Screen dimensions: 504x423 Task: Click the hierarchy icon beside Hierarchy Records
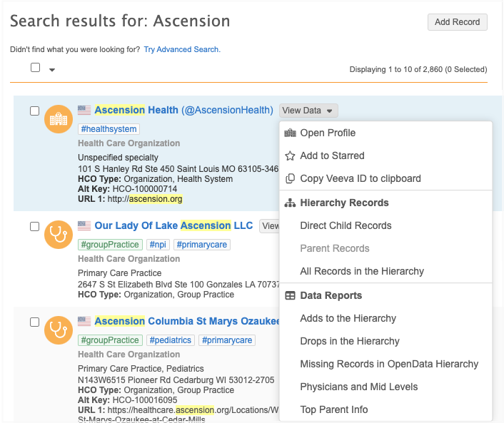tap(290, 203)
